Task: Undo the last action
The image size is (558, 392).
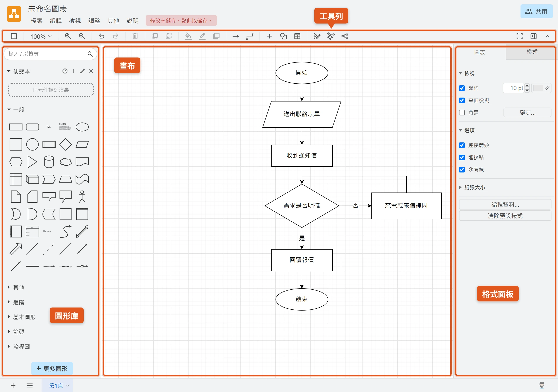Action: (x=101, y=36)
